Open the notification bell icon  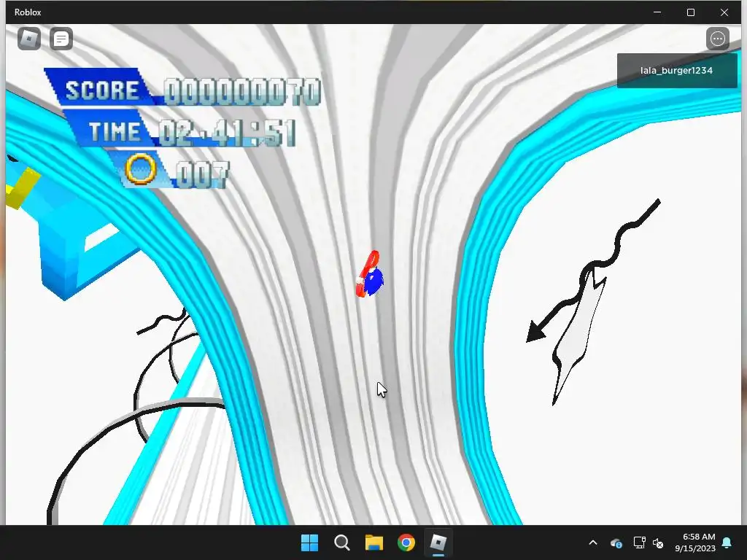(727, 542)
